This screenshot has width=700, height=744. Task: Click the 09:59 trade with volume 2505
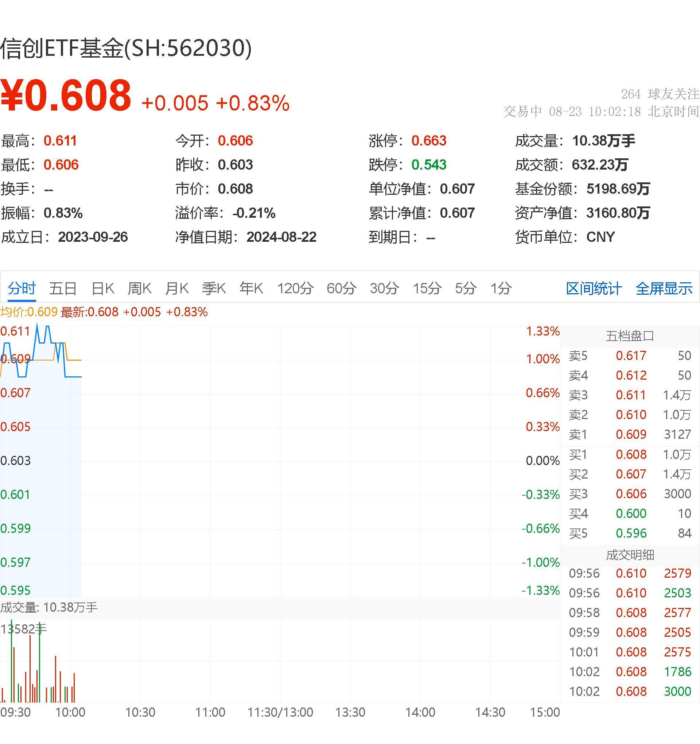pyautogui.click(x=630, y=632)
